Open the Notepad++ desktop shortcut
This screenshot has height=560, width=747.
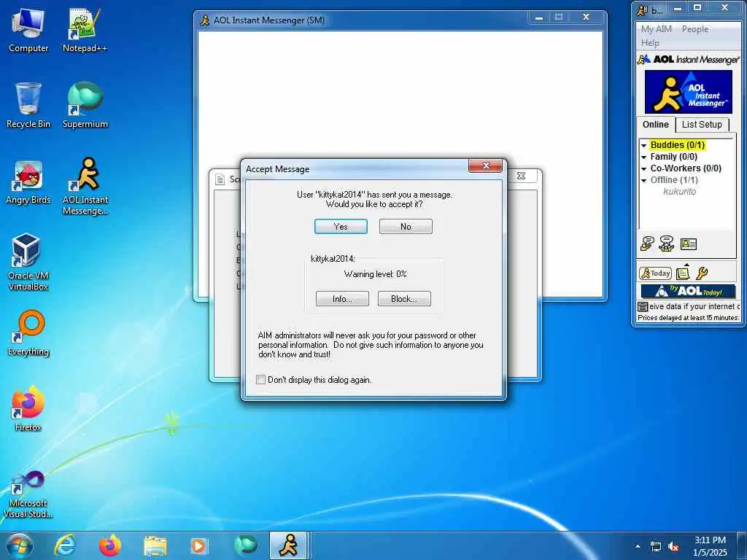coord(85,31)
